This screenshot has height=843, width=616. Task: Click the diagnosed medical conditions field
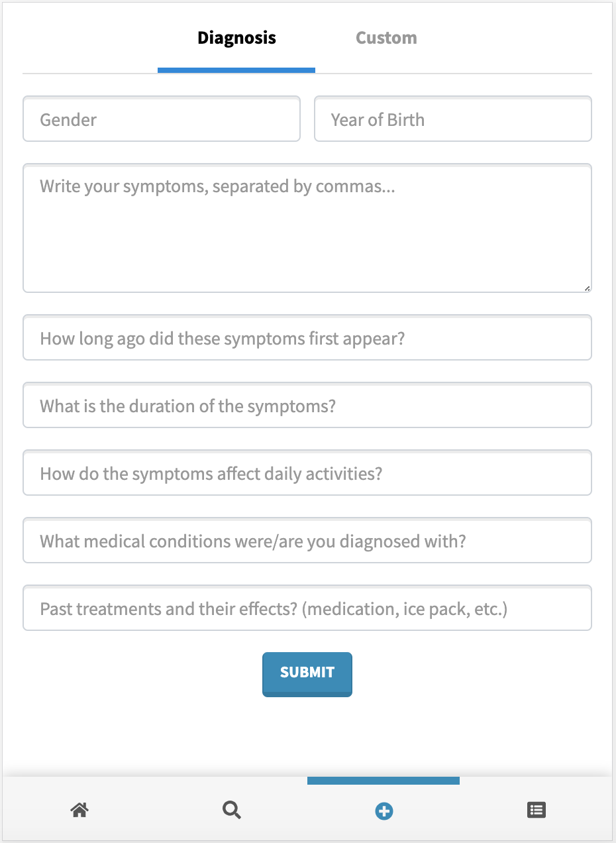click(307, 541)
